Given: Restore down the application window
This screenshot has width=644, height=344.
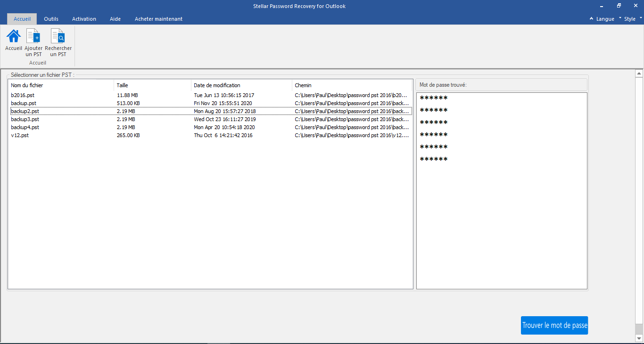Looking at the screenshot, I should [619, 6].
